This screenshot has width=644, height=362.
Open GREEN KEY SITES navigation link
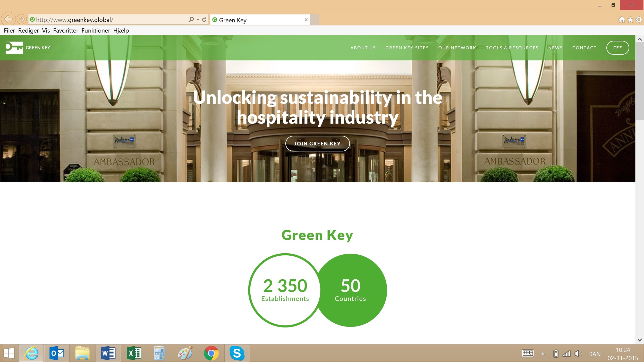coord(407,48)
